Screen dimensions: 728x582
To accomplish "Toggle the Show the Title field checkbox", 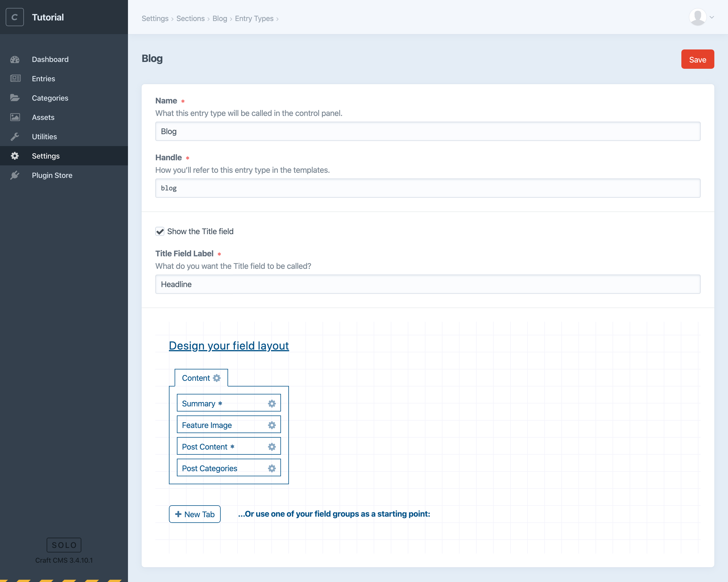I will point(160,232).
